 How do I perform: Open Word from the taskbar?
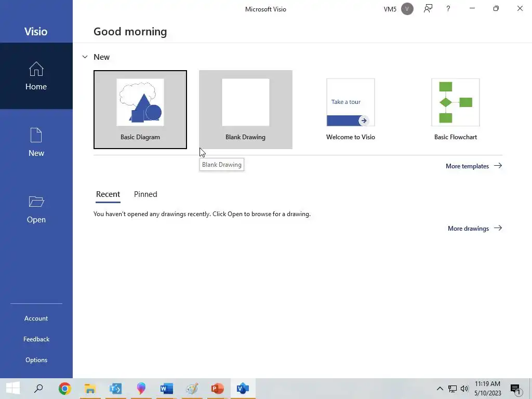(x=167, y=389)
